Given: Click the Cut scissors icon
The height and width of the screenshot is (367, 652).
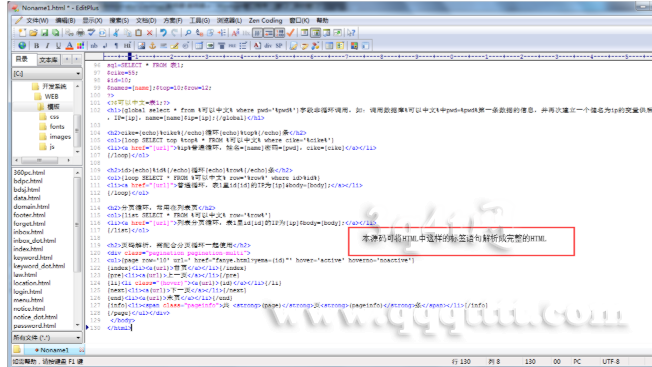Looking at the screenshot, I should coord(116,32).
